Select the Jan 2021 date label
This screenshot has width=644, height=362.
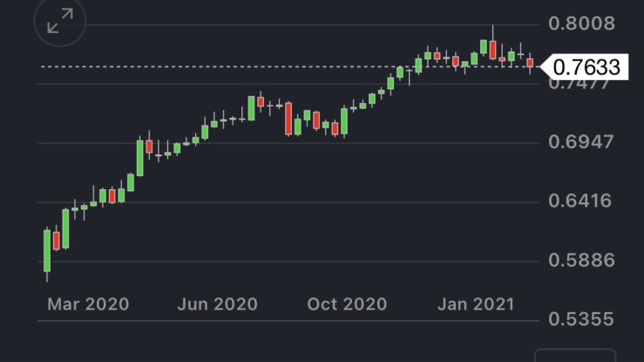(x=476, y=304)
